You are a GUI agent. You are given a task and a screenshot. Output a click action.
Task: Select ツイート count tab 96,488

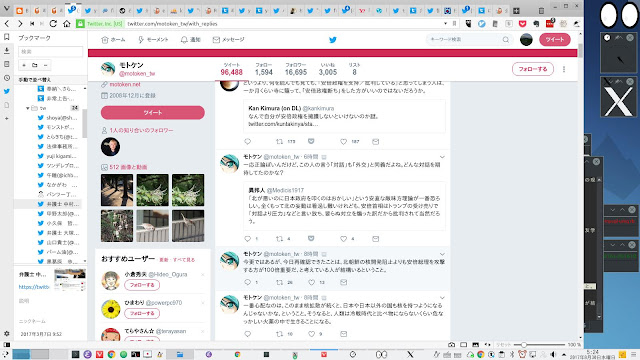[231, 69]
